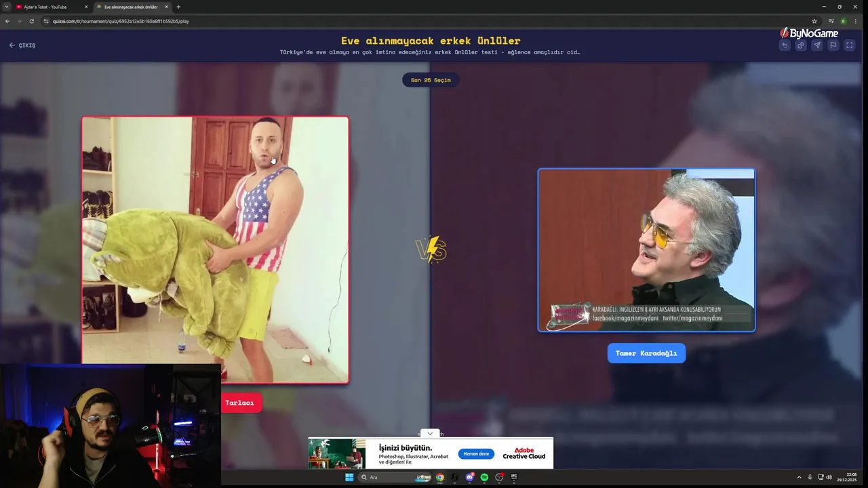Open the Adobe Creative Cloud ad banner
Image resolution: width=868 pixels, height=488 pixels.
pyautogui.click(x=431, y=453)
